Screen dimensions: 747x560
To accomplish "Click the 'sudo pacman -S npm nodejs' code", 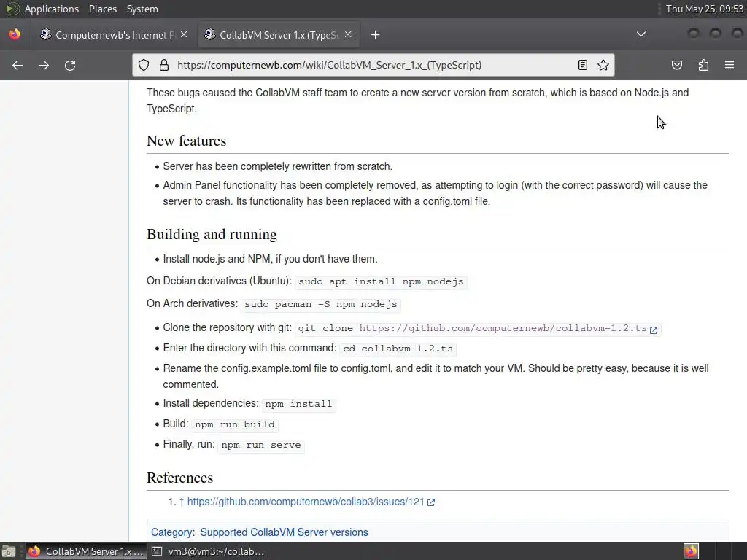I will pyautogui.click(x=321, y=304).
